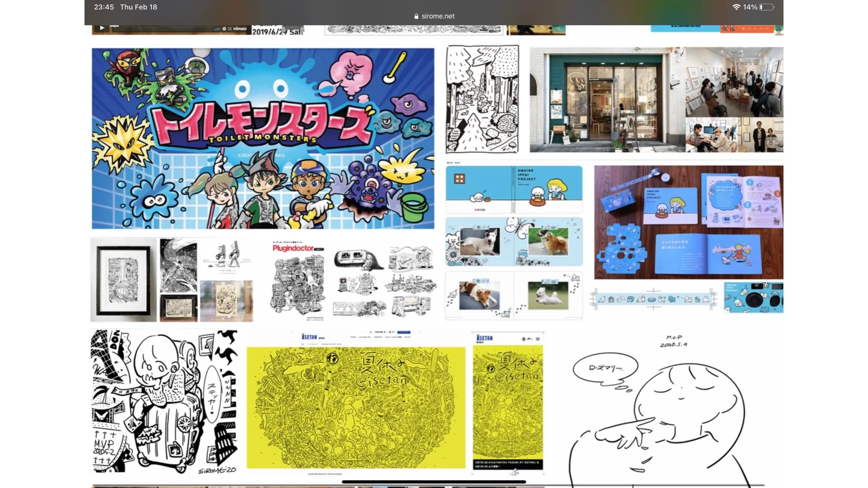Open the blue disposable camera image

pyautogui.click(x=754, y=298)
